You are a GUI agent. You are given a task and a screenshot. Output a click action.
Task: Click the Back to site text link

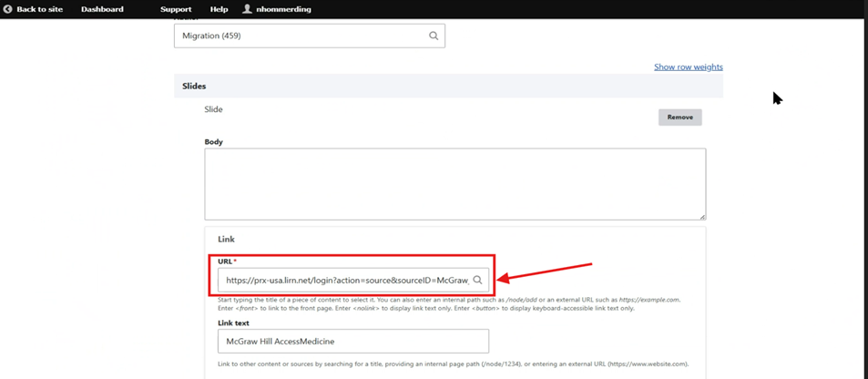pos(39,9)
